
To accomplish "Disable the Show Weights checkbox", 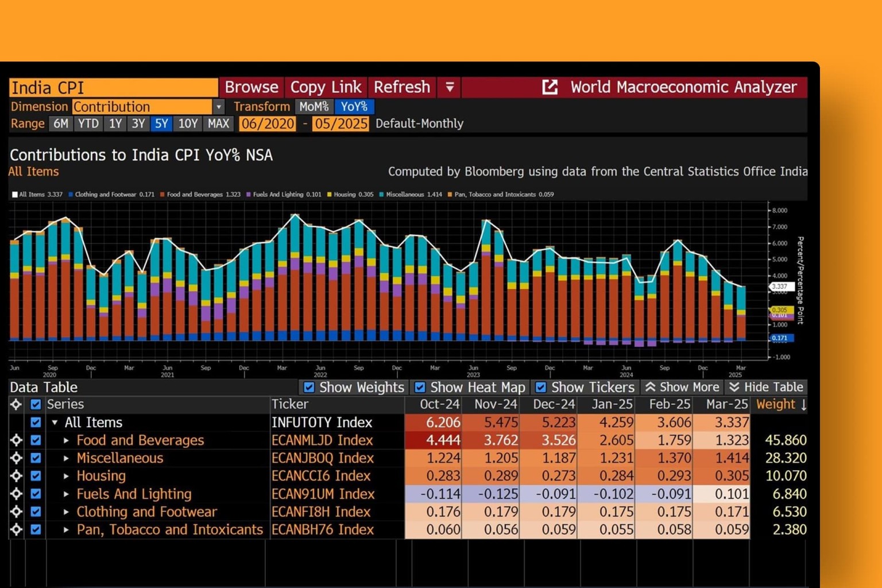I will coord(309,387).
